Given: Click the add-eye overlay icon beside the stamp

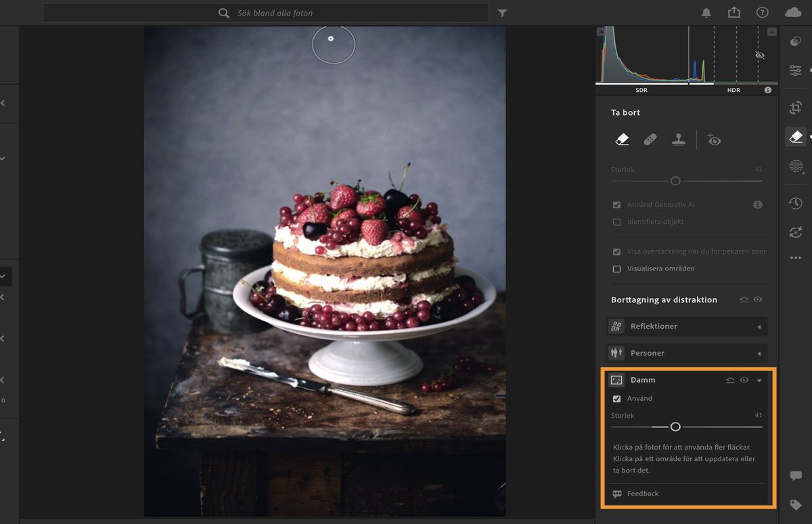Looking at the screenshot, I should click(x=714, y=140).
